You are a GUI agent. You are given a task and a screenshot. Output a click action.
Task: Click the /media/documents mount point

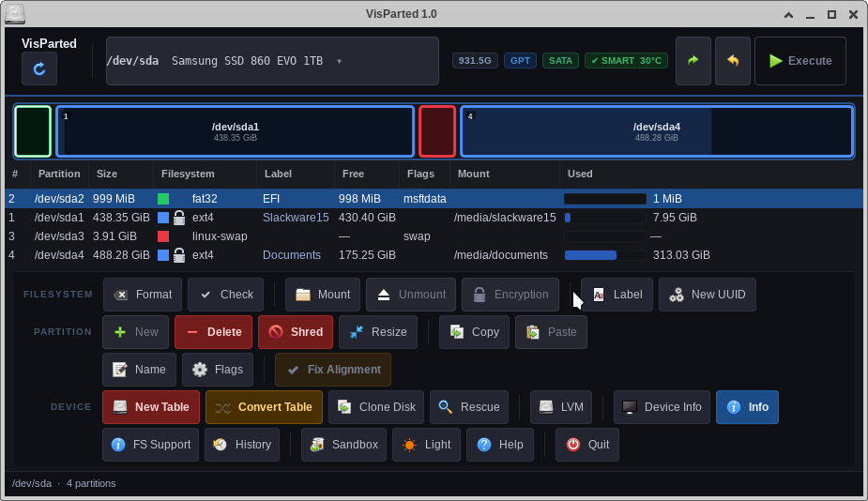[x=501, y=255]
